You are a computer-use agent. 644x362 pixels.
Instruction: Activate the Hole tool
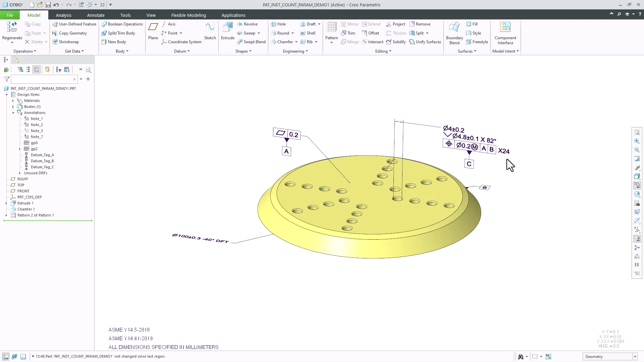coord(279,24)
